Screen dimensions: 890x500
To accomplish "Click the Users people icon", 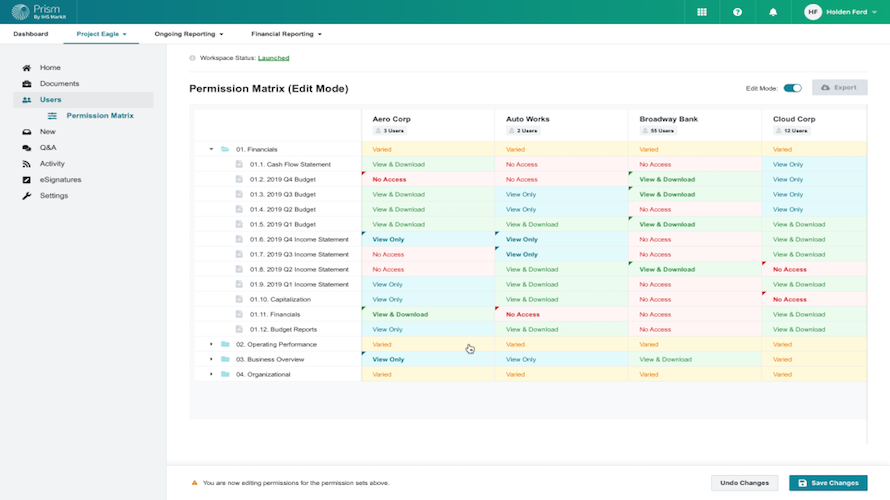I will pos(27,99).
